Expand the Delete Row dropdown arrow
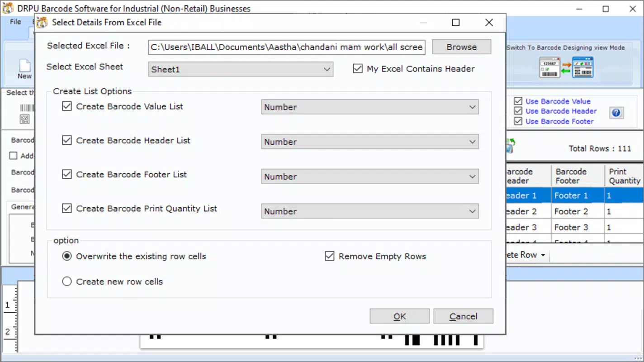The height and width of the screenshot is (362, 644). (543, 255)
